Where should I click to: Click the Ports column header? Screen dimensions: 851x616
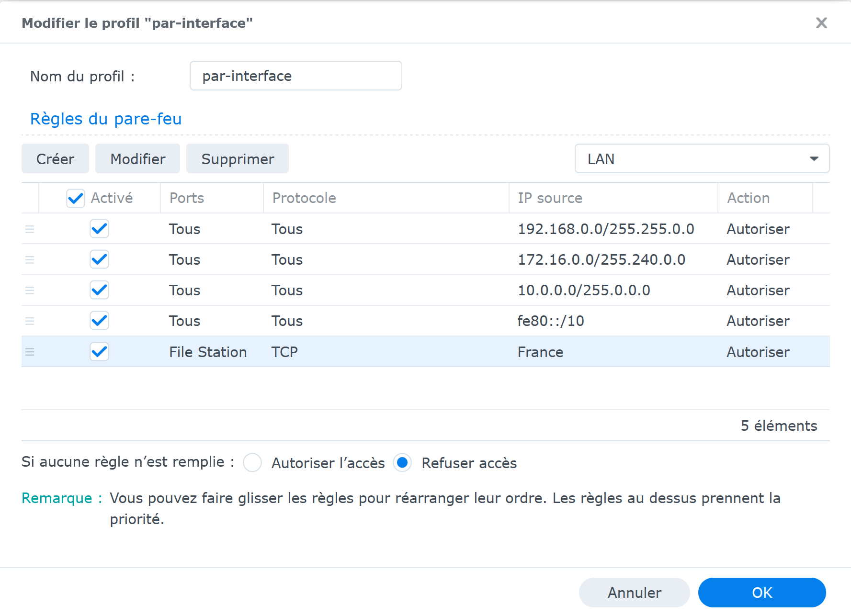pyautogui.click(x=187, y=198)
